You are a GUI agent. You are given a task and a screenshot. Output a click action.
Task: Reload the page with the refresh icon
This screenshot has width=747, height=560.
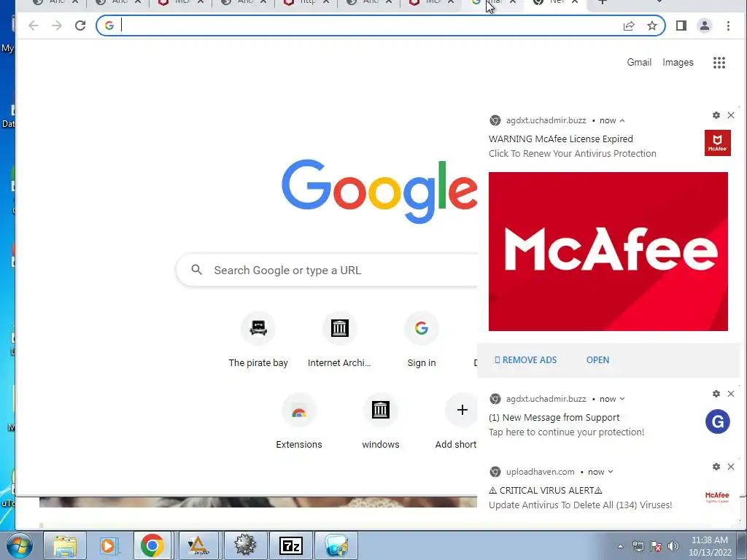click(x=80, y=26)
